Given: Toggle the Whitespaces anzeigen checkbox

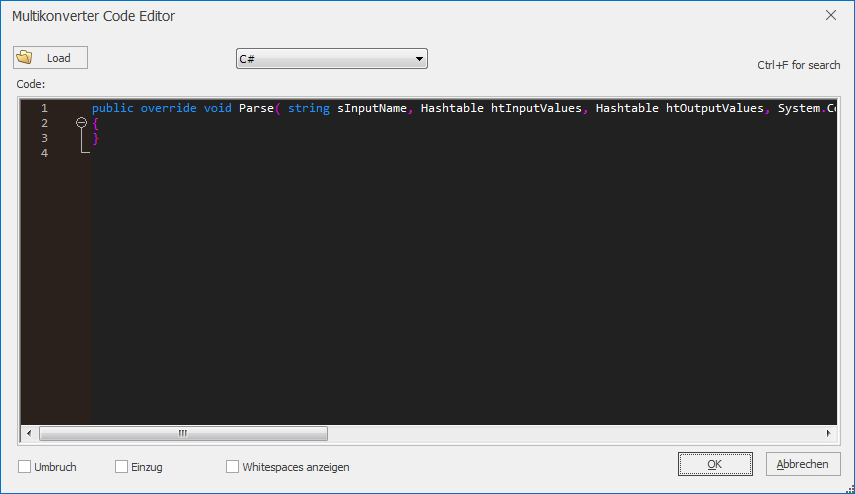Looking at the screenshot, I should coord(232,467).
